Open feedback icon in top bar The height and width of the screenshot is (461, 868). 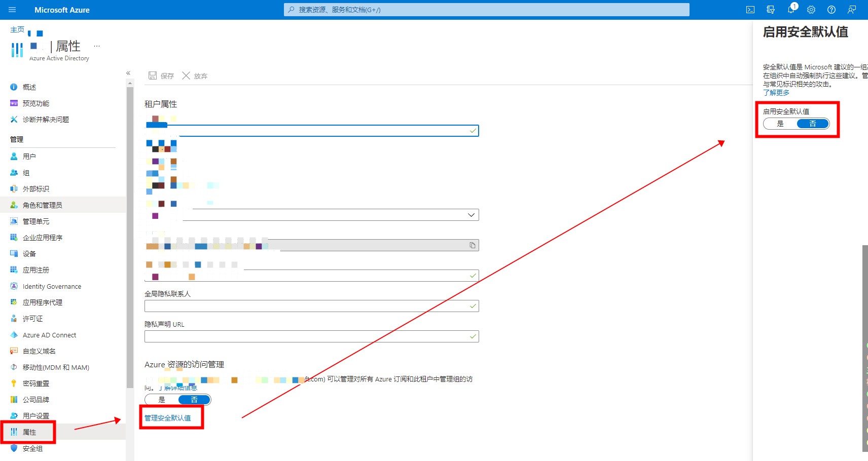tap(852, 10)
